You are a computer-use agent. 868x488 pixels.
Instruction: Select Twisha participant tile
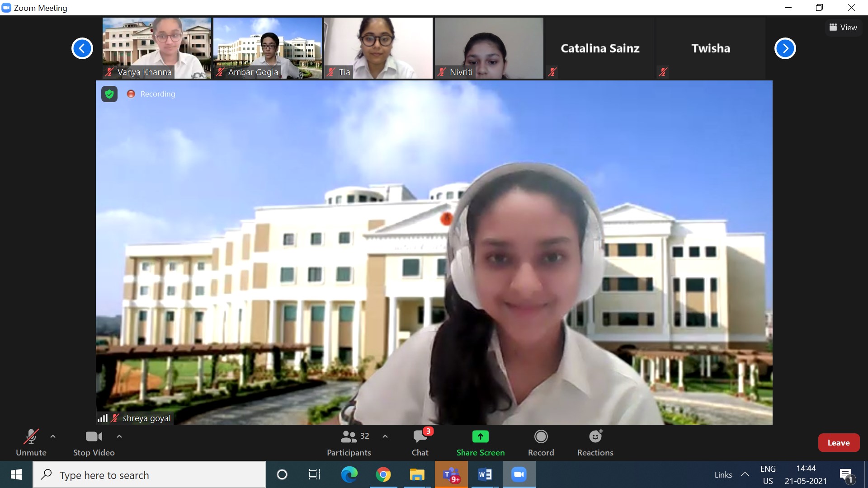(711, 48)
